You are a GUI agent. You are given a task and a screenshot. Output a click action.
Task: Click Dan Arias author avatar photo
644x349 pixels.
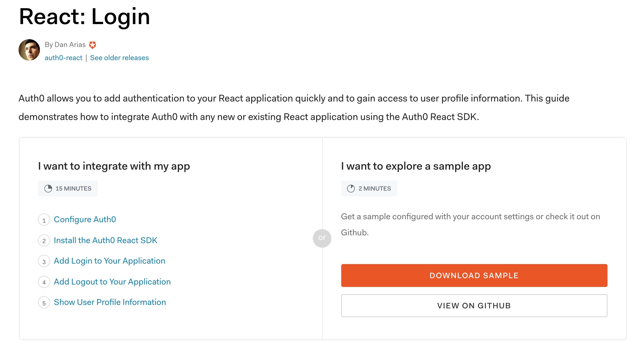pyautogui.click(x=29, y=50)
